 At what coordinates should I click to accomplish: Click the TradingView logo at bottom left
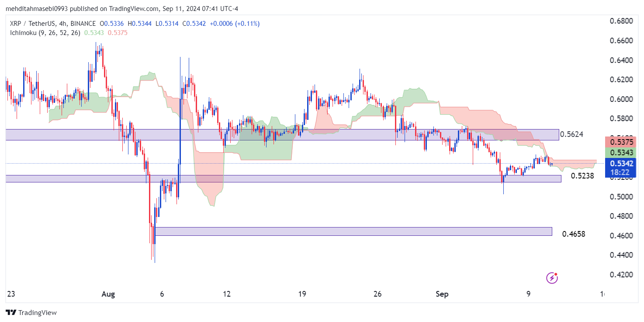coord(31,312)
